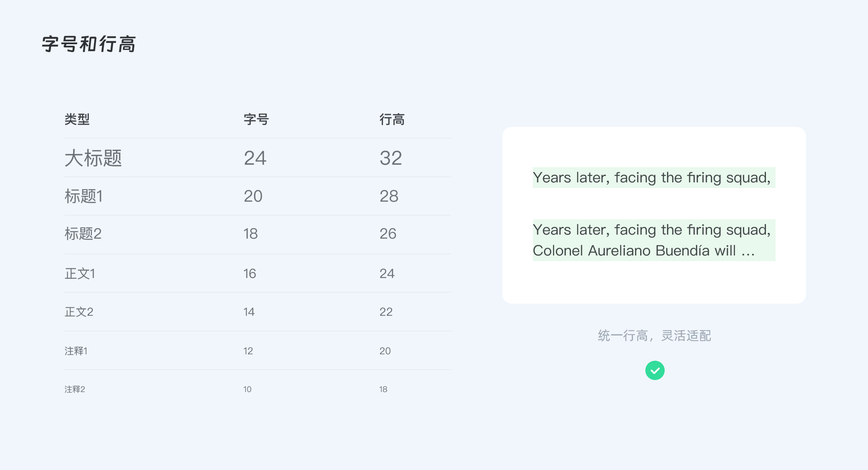Screen dimensions: 868x470
Task: Click the Colonel Aureliano Buendía text line
Action: (x=644, y=251)
